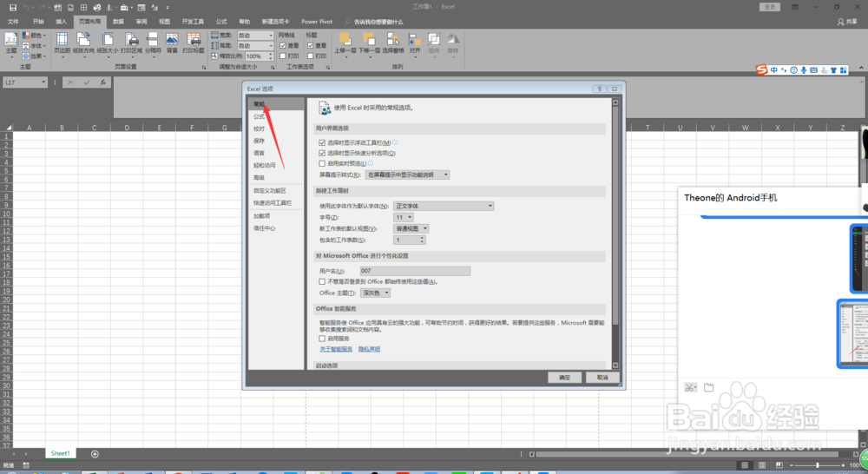Open theme Colors (颜色) dropdown
Image resolution: width=868 pixels, height=474 pixels.
[35, 36]
